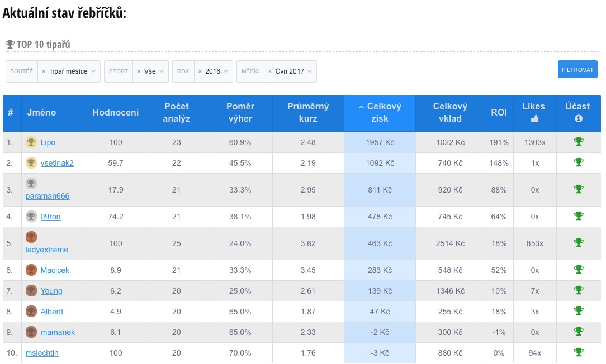The height and width of the screenshot is (364, 606).
Task: Click ladyextreme's bronze trophy badge icon
Action: (x=31, y=237)
